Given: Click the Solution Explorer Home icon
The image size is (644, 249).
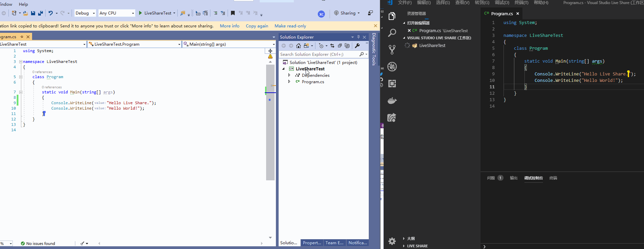Looking at the screenshot, I should coord(298,46).
